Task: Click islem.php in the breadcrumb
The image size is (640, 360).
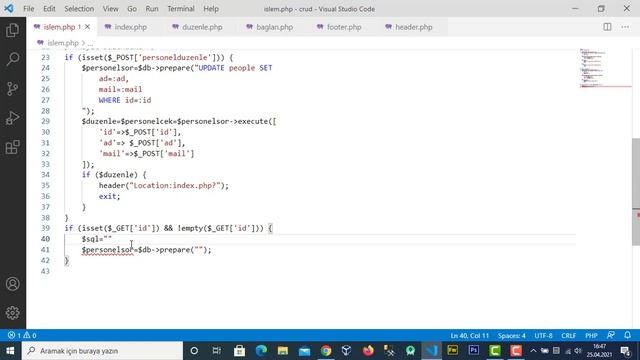Action: (x=62, y=43)
